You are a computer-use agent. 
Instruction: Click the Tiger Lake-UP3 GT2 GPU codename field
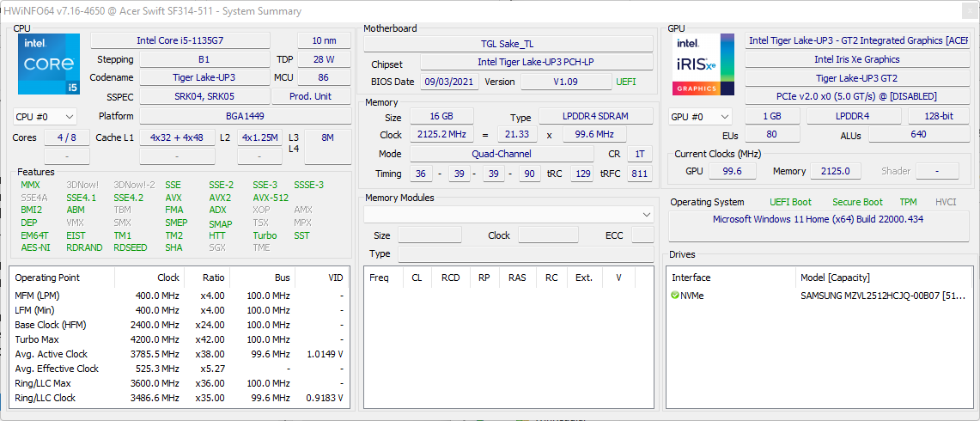pyautogui.click(x=857, y=77)
